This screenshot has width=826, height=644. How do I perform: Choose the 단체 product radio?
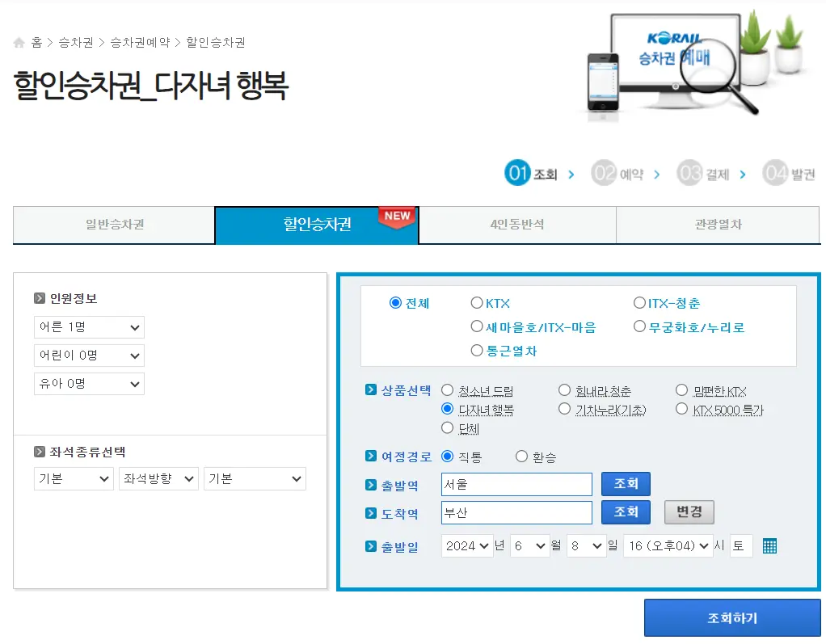[447, 427]
